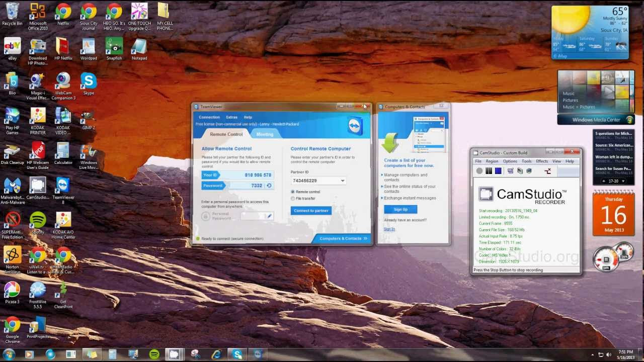This screenshot has width=644, height=362.
Task: Open TeamViewer Extras menu
Action: [x=231, y=117]
